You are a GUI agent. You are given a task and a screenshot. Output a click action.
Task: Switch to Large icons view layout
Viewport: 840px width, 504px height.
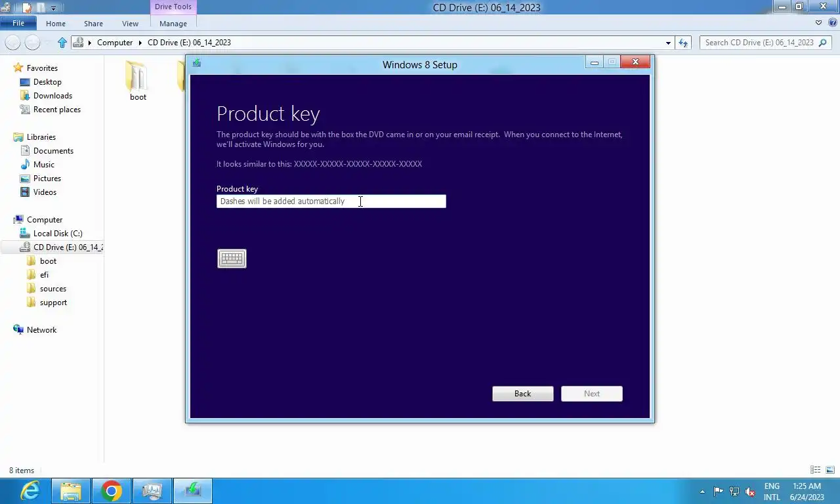coord(830,470)
